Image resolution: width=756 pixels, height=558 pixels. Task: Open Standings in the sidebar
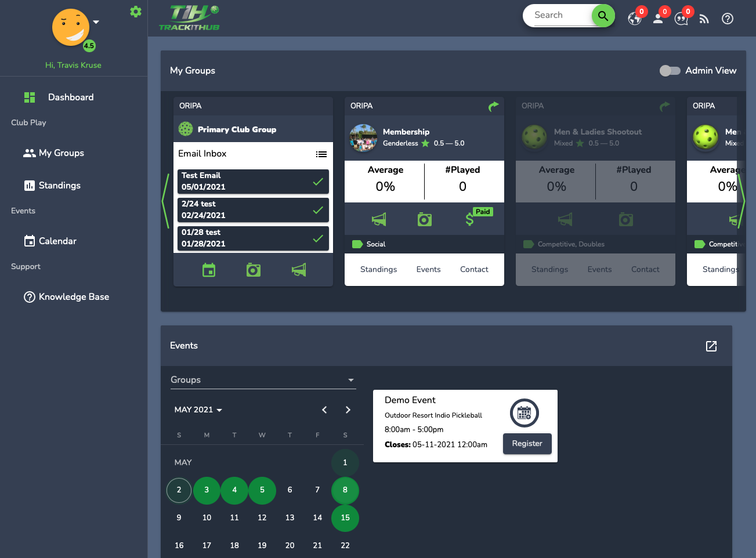tap(59, 186)
